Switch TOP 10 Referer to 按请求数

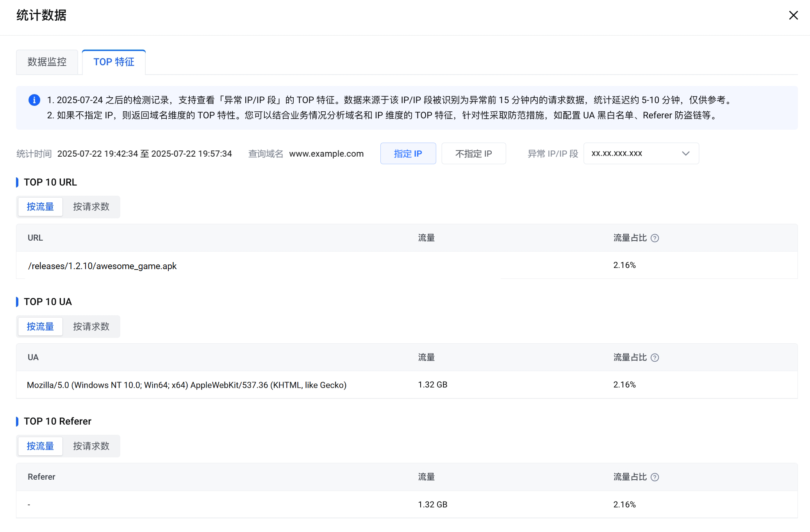point(91,446)
